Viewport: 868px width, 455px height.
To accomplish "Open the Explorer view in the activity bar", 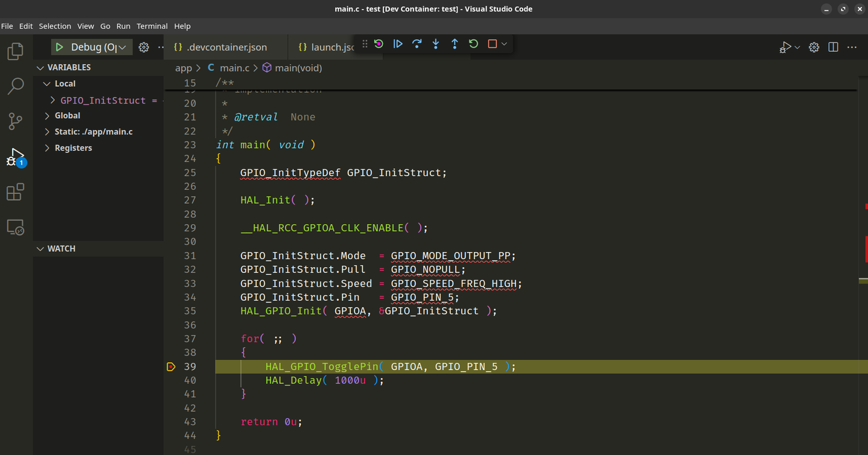I will (x=16, y=52).
